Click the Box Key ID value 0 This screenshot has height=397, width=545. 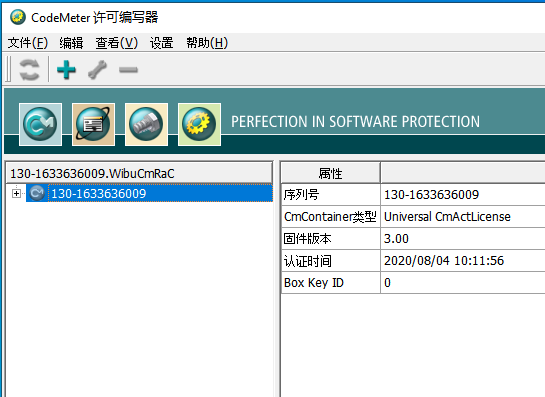(x=387, y=283)
